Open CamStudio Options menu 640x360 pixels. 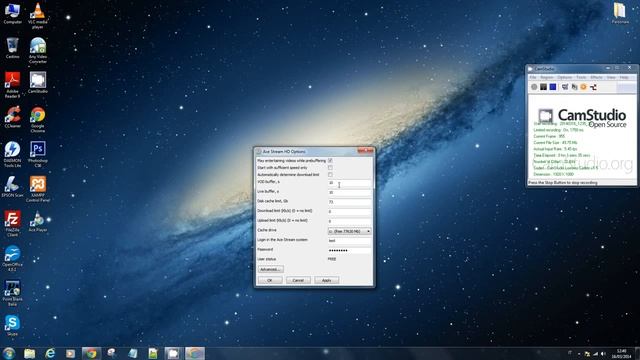pyautogui.click(x=564, y=78)
